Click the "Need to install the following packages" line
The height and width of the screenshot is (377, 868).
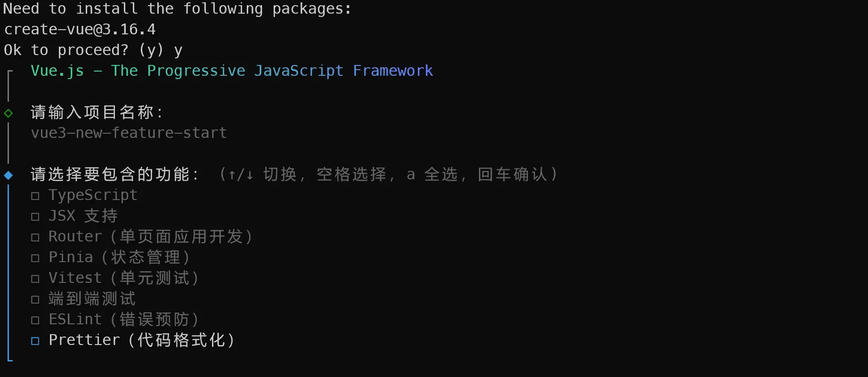(x=177, y=9)
